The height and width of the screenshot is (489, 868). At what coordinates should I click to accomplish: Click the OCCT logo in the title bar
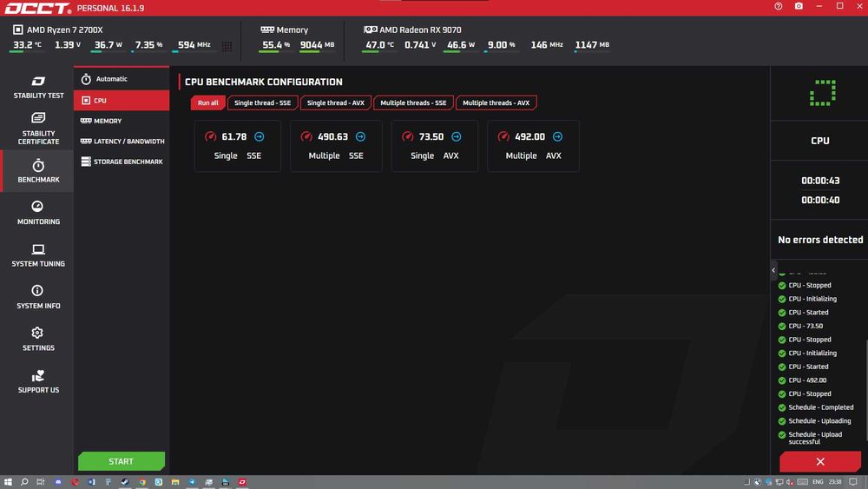[x=38, y=9]
